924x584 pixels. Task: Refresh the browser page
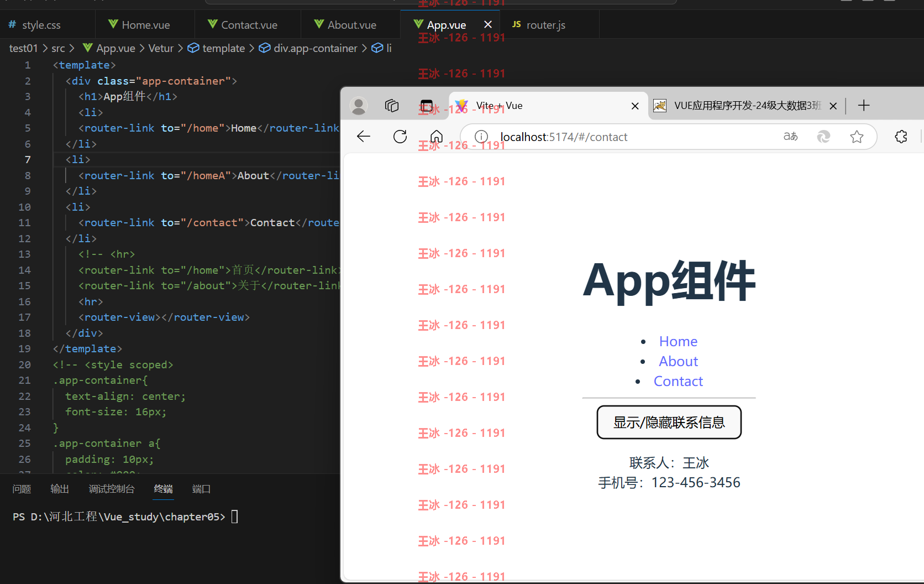tap(400, 137)
